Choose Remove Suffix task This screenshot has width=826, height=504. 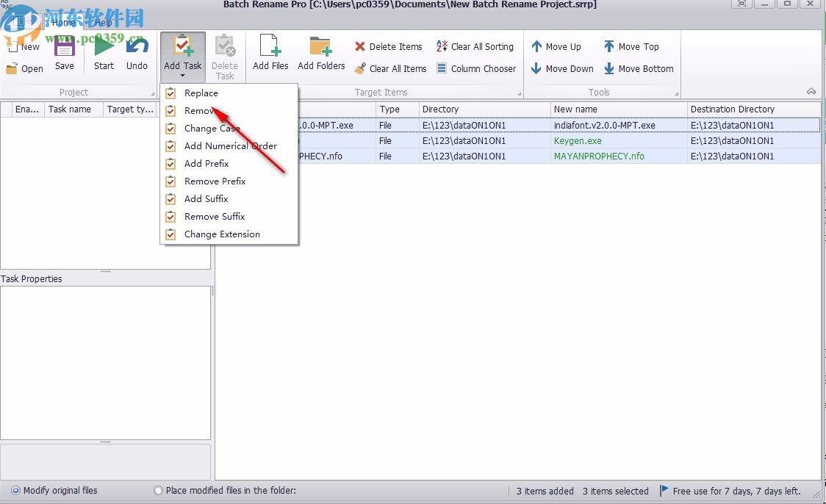point(229,217)
